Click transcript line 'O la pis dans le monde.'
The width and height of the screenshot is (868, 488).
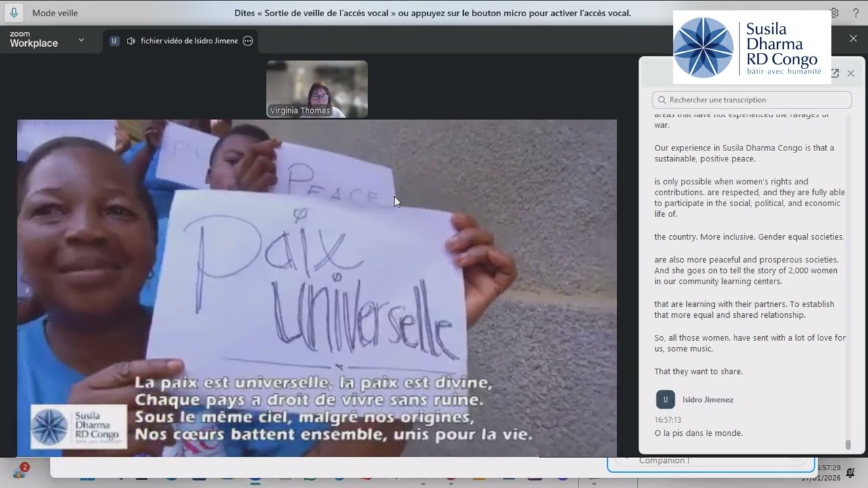click(x=698, y=433)
